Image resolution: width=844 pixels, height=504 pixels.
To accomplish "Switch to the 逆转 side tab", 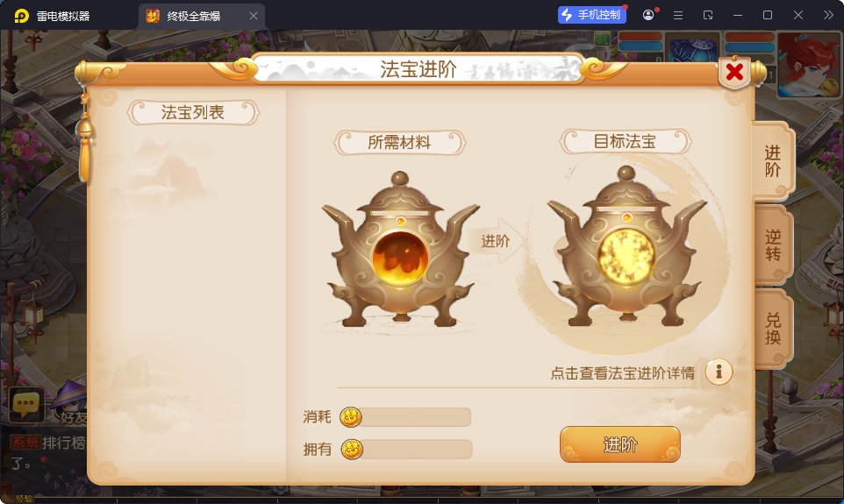I will [773, 245].
